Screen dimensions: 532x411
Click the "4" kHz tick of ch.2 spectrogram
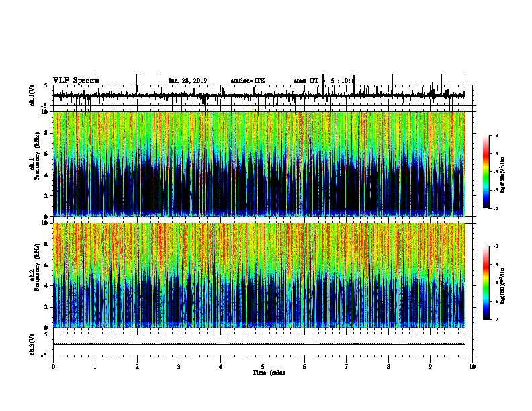click(x=46, y=286)
